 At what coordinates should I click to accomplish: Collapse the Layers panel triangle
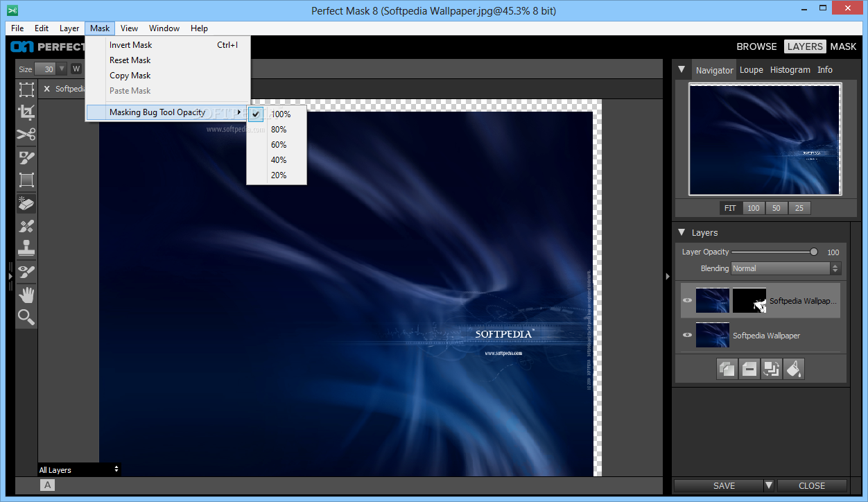(x=681, y=232)
